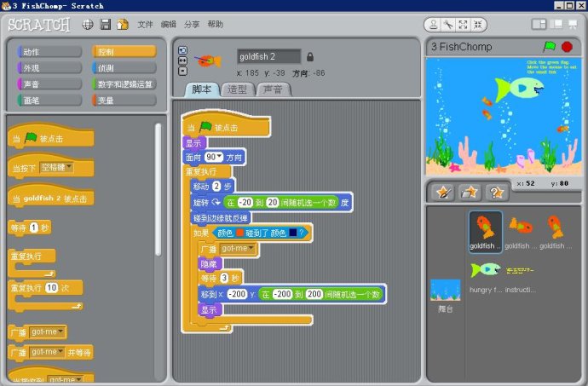Select the 侦测 block category
This screenshot has width=588, height=386.
pyautogui.click(x=124, y=68)
